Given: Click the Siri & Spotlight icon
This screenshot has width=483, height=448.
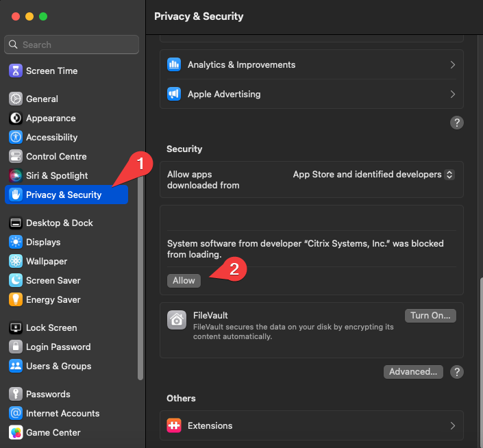Looking at the screenshot, I should [15, 175].
